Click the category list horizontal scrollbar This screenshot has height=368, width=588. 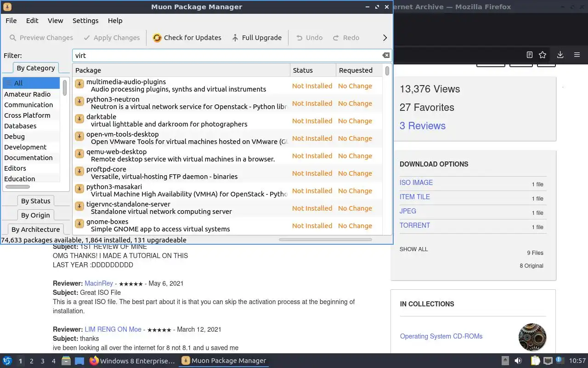(x=17, y=187)
